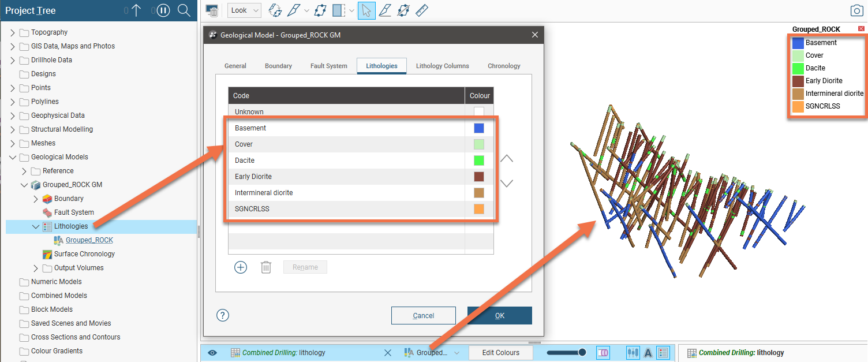Toggle visibility eye for Combined Drilling
Viewport: 868px width, 362px height.
click(x=212, y=353)
